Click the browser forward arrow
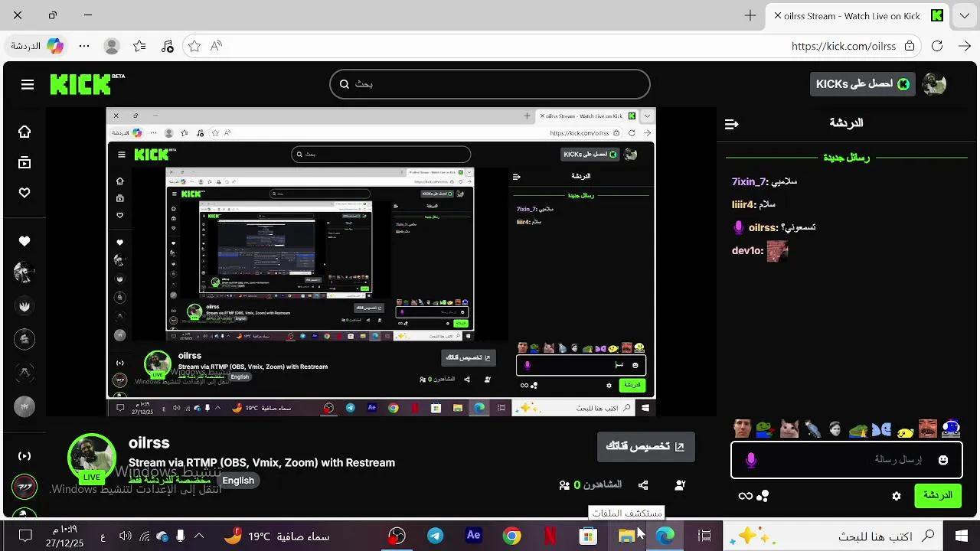This screenshot has height=551, width=980. click(x=965, y=46)
